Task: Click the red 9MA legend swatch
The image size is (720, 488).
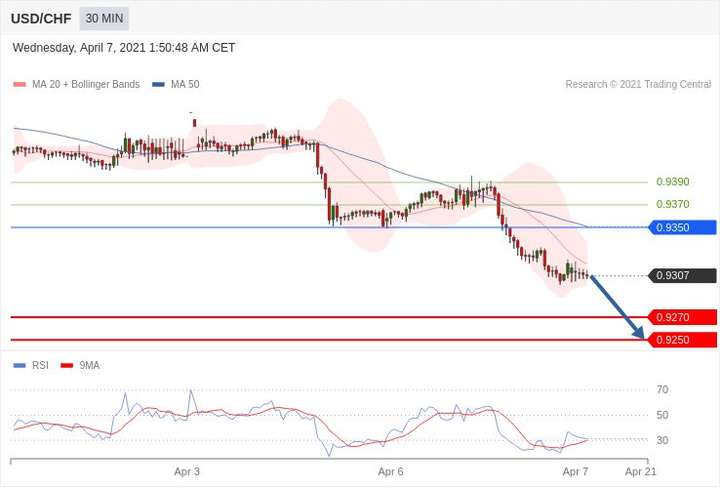Action: point(67,365)
